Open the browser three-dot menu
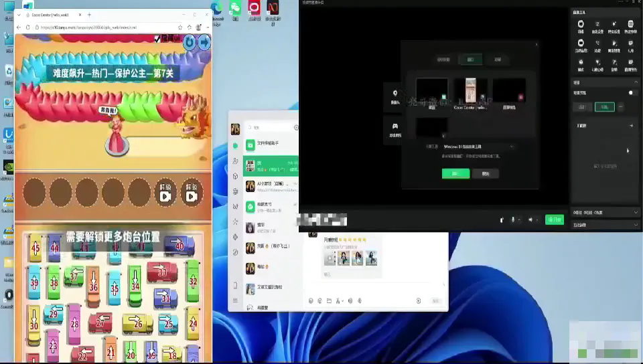The image size is (643, 364). (208, 27)
